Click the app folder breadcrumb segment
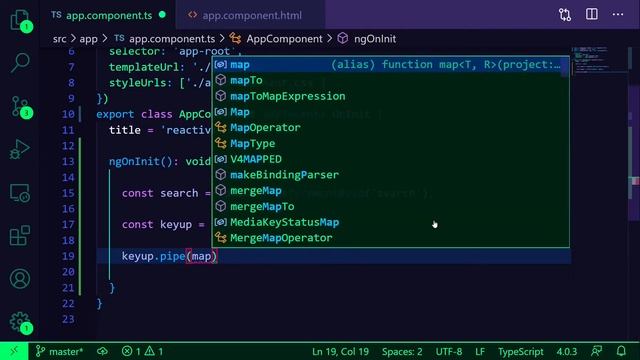This screenshot has height=360, width=640. point(88,39)
